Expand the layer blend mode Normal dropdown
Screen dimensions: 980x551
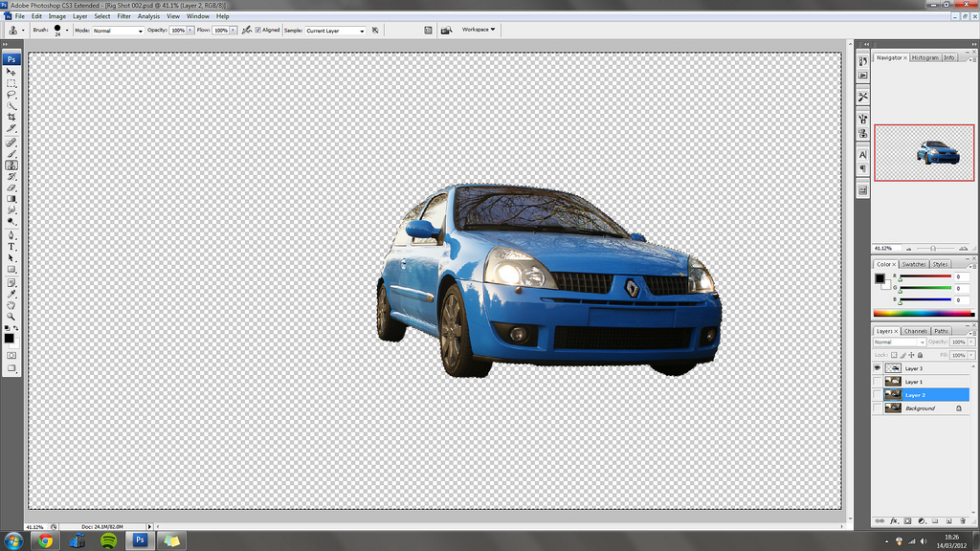[x=899, y=342]
